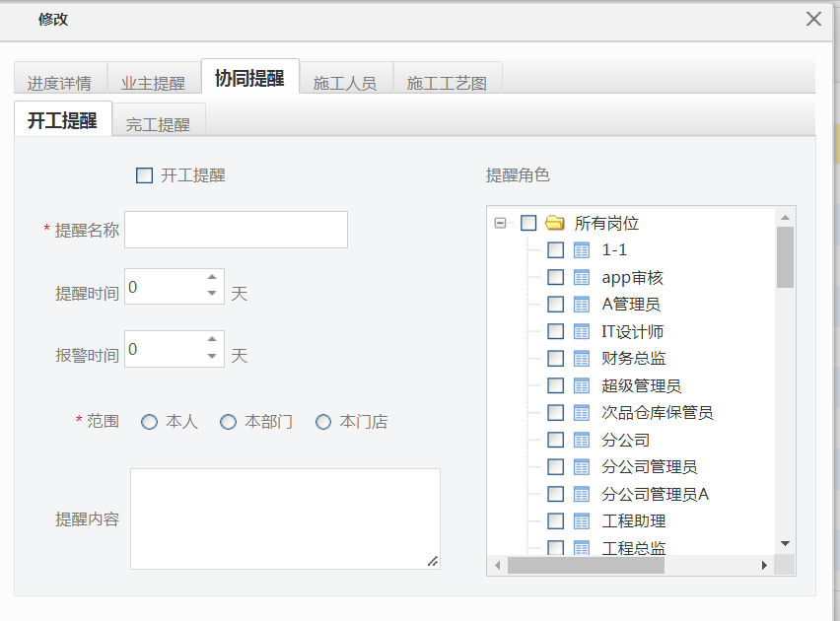Switch to the 完工提醒 sub-tab

pyautogui.click(x=158, y=124)
